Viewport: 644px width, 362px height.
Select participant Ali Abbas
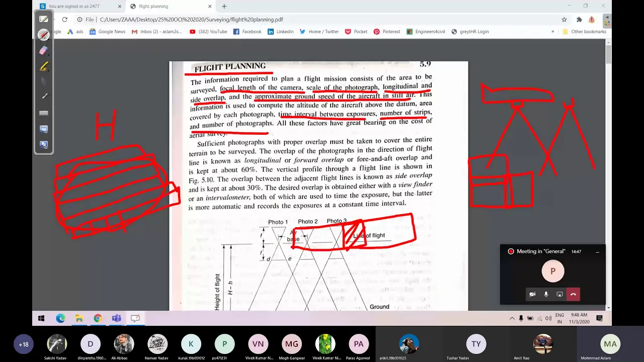tap(124, 344)
